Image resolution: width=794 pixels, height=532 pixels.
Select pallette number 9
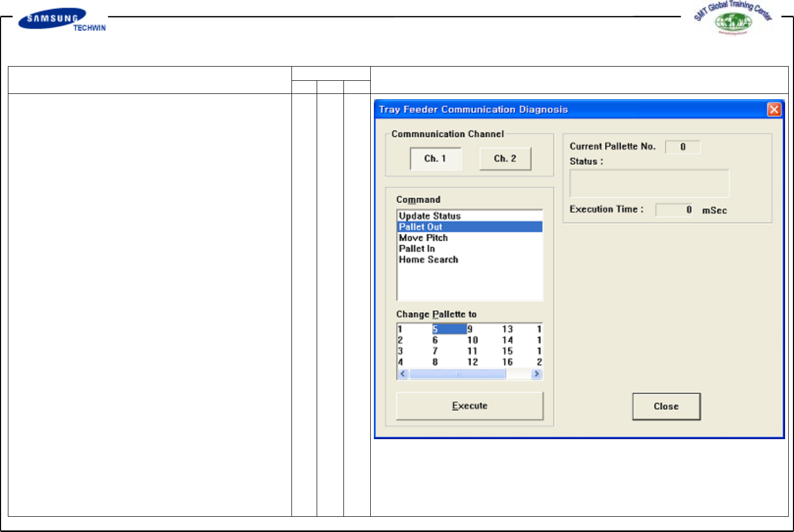(470, 329)
